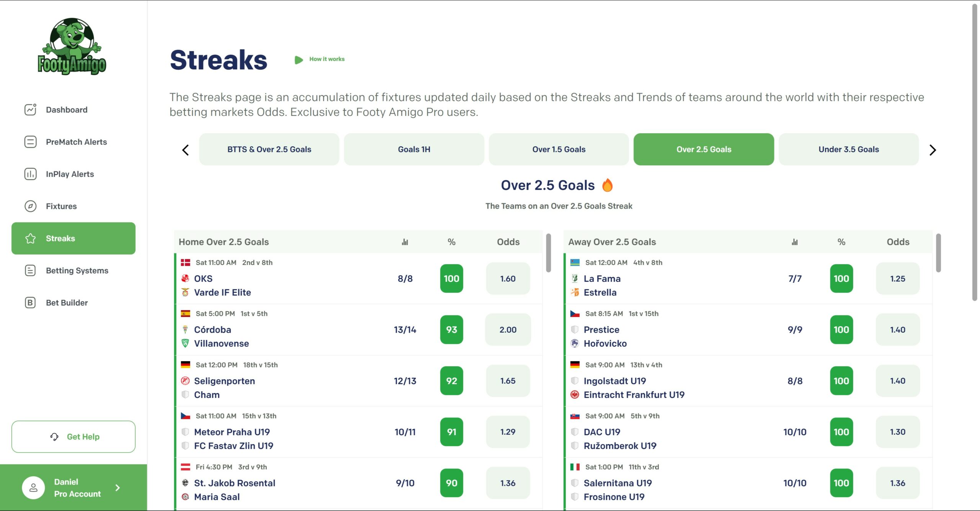The image size is (980, 511).
Task: Switch to BTTS & Over 2.5 Goals tab
Action: coord(269,149)
